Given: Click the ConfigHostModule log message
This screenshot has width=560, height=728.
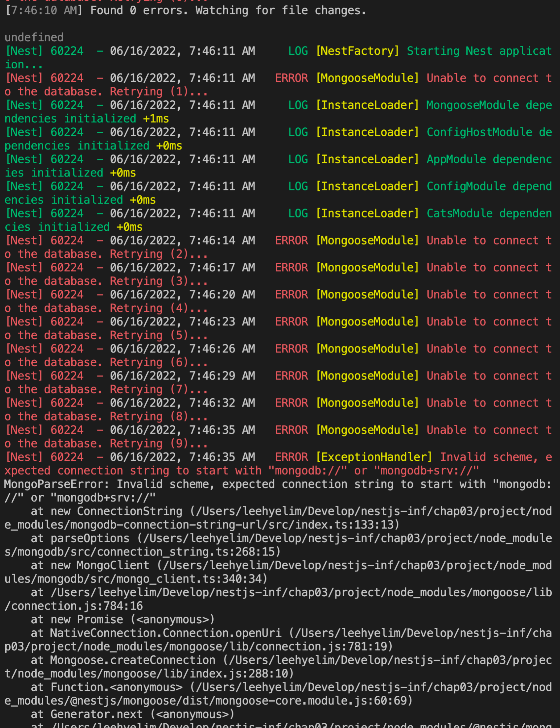Looking at the screenshot, I should click(x=489, y=132).
